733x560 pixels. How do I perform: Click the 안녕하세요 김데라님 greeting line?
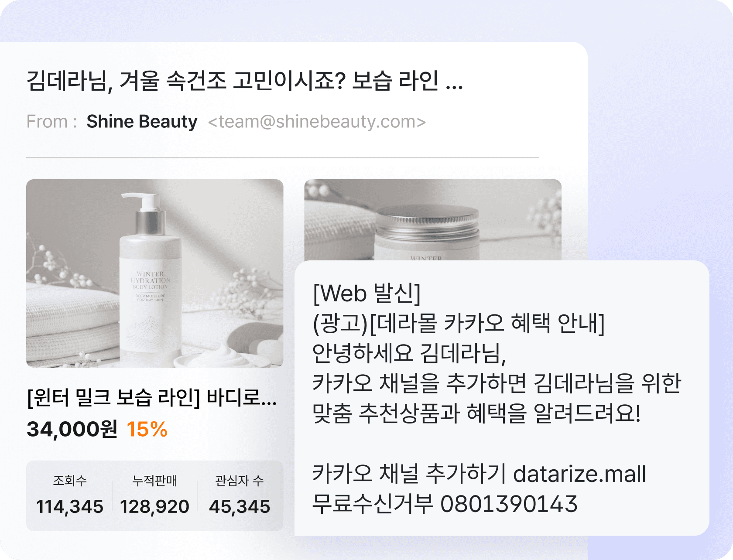pos(409,353)
